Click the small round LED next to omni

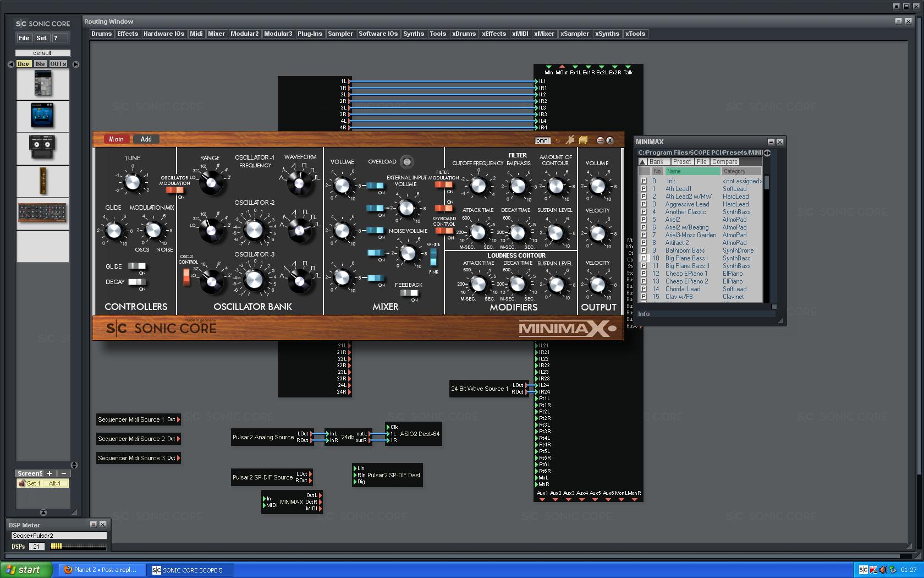[557, 141]
